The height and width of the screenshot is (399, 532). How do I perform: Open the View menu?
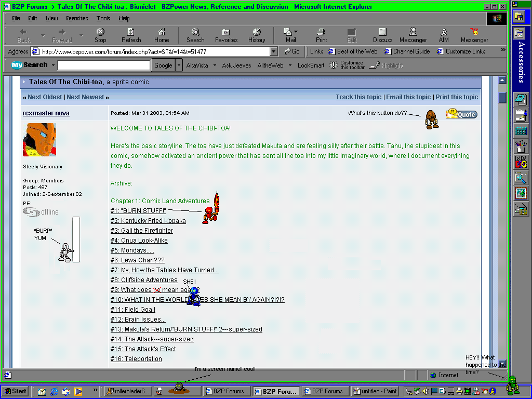click(x=51, y=18)
